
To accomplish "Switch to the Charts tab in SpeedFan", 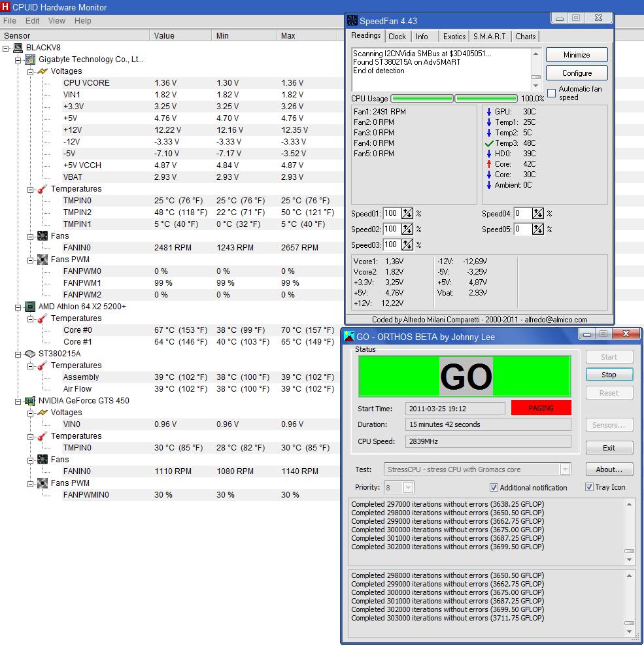I will click(x=526, y=37).
